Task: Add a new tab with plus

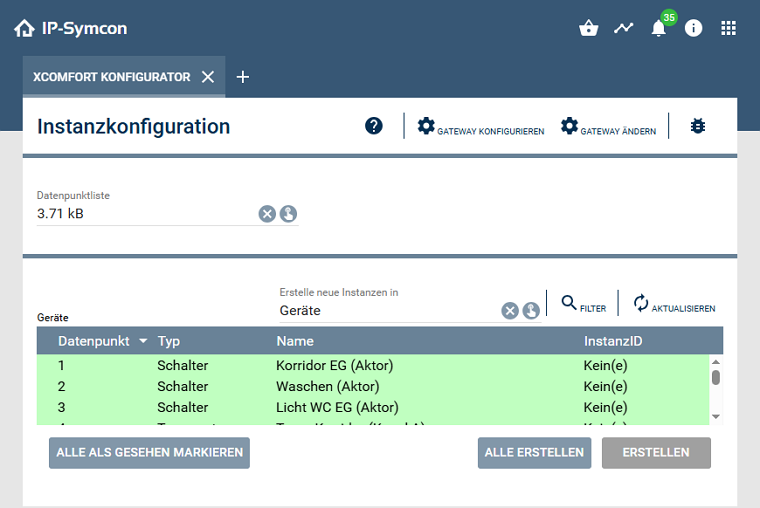Action: [x=243, y=77]
